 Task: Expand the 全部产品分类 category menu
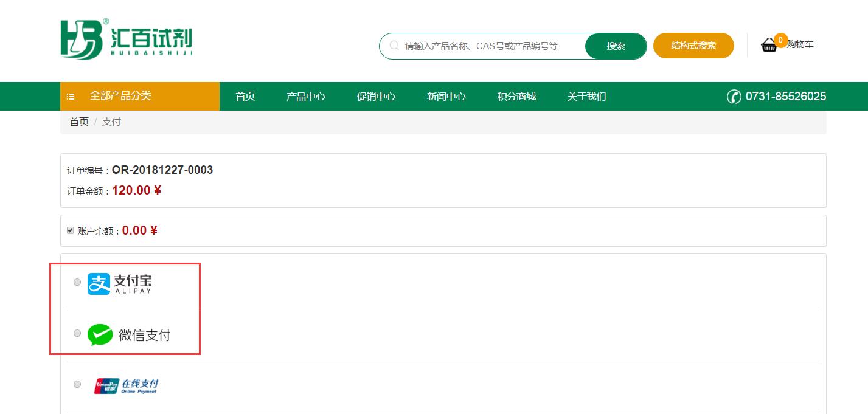(120, 96)
